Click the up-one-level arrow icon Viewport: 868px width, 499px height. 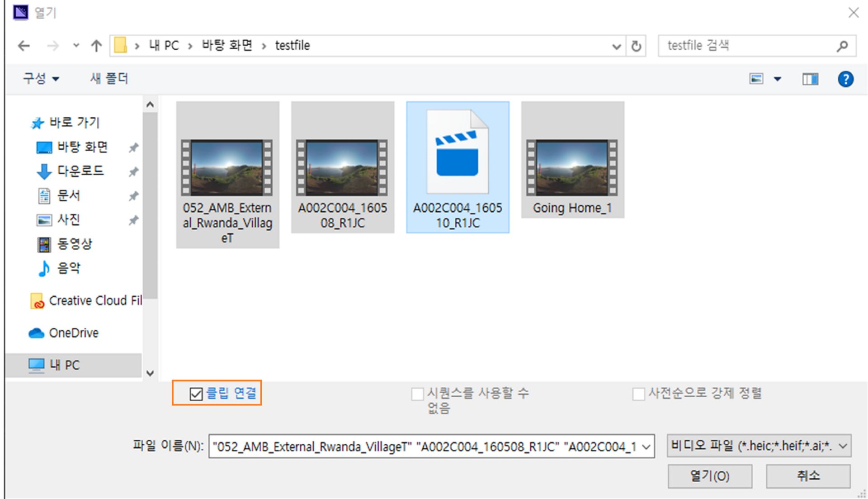click(x=96, y=46)
